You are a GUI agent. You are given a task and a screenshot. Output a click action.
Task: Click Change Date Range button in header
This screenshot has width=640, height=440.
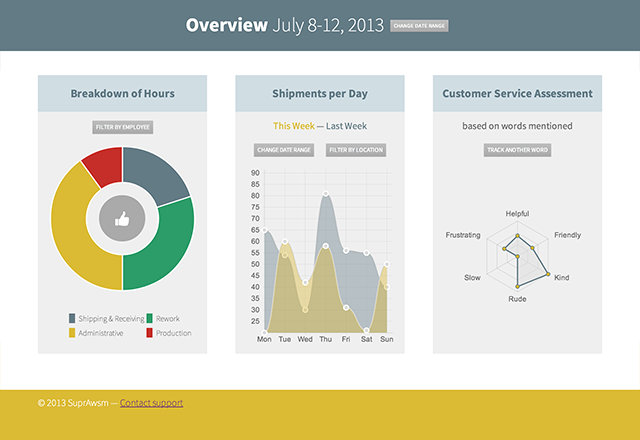click(419, 26)
